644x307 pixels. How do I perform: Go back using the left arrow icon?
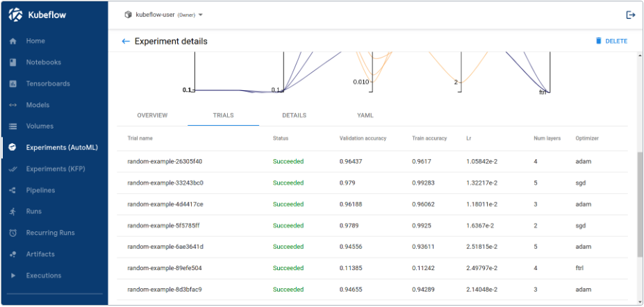pos(126,42)
